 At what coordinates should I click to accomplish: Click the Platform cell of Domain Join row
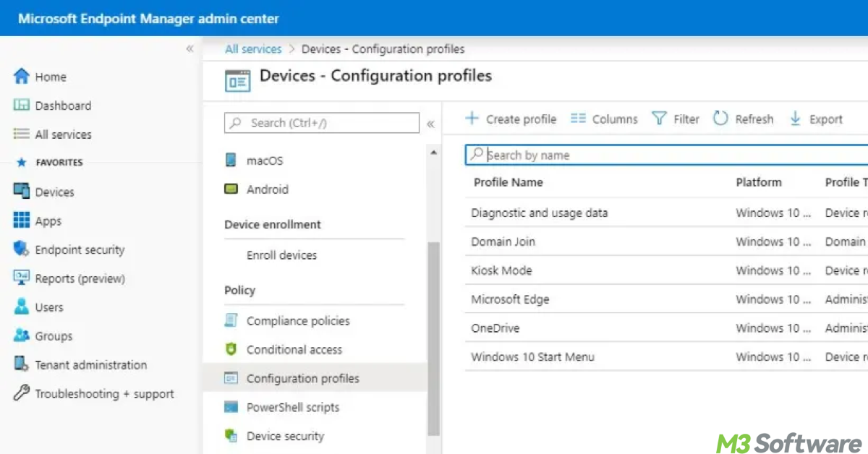(x=773, y=241)
